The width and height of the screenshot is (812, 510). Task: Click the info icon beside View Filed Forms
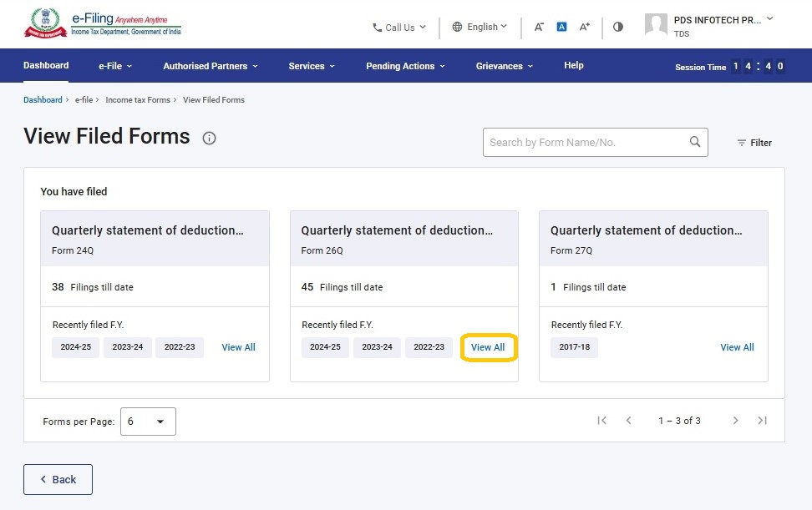click(x=209, y=139)
